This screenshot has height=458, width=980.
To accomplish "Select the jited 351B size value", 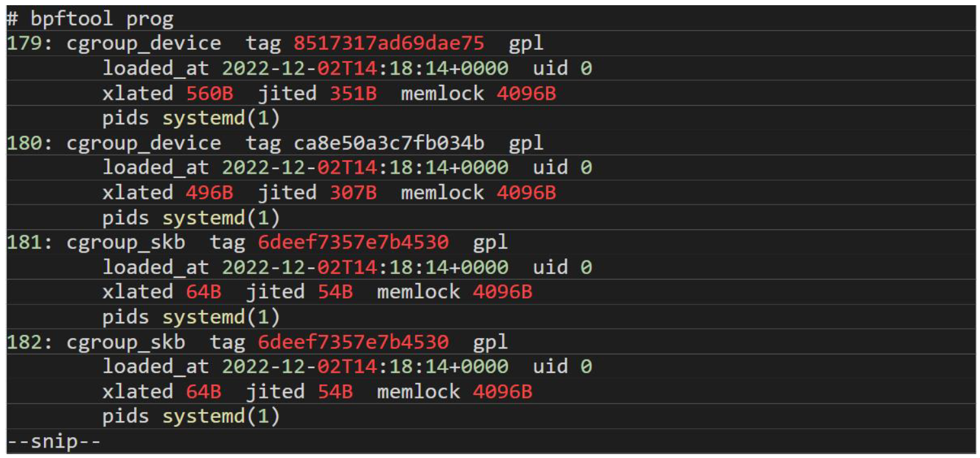I will pos(353,94).
